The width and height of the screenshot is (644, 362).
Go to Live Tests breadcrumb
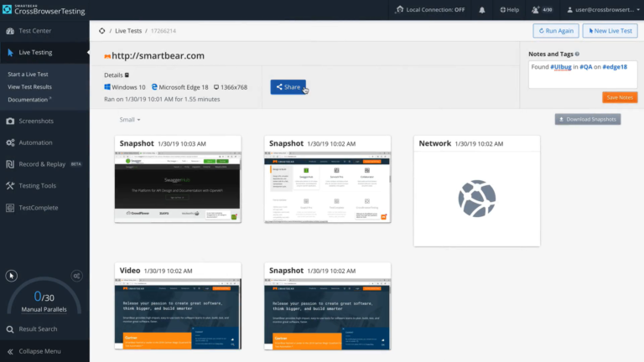coord(128,31)
